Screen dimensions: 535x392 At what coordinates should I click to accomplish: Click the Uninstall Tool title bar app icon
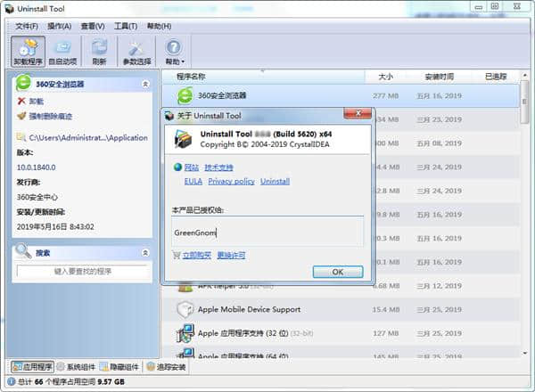pos(10,9)
